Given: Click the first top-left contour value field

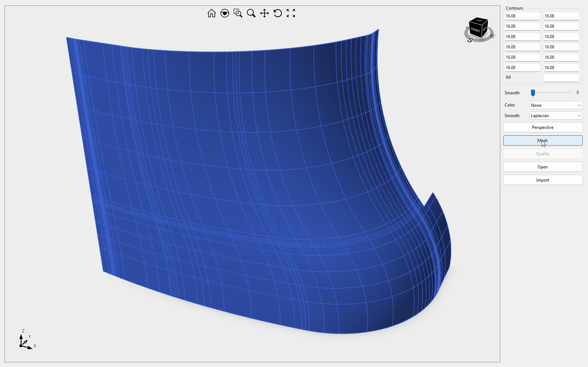Looking at the screenshot, I should (x=522, y=16).
